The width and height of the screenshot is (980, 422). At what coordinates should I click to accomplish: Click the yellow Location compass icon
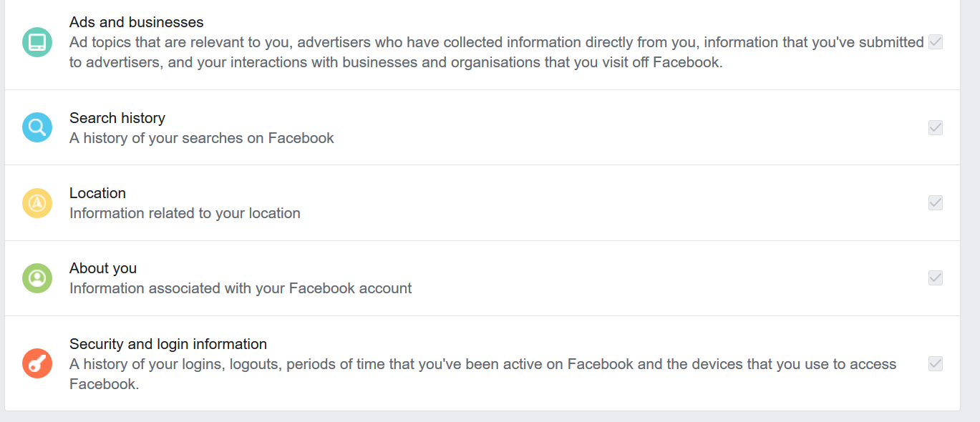click(x=37, y=203)
